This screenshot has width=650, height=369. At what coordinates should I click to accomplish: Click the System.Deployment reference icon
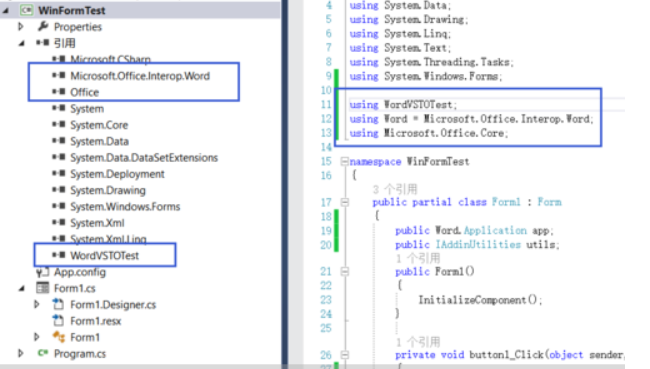[x=59, y=173]
